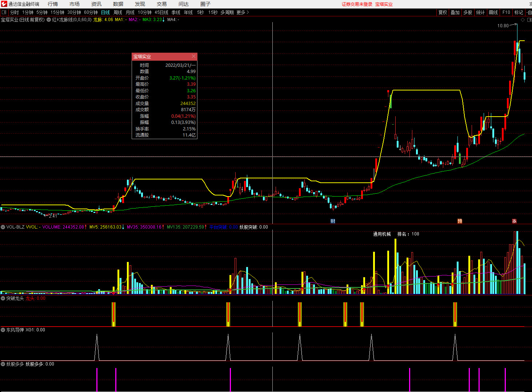Click the 2022/03/21/一 date in the popup
This screenshot has height=392, width=532.
point(180,65)
